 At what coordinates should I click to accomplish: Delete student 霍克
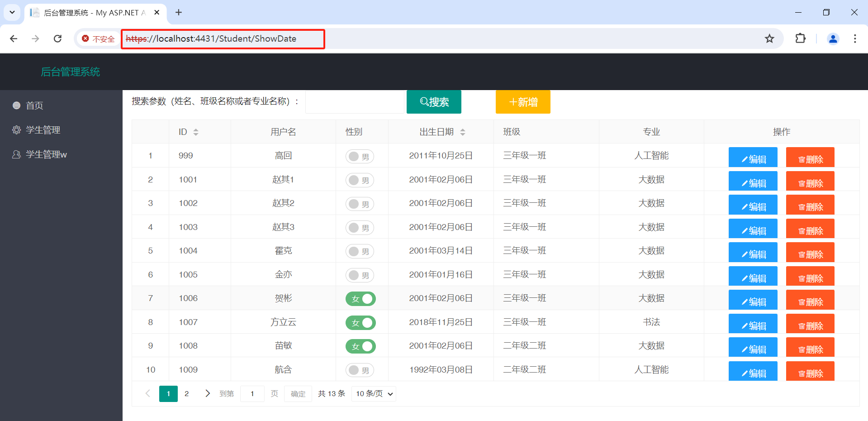pos(810,252)
